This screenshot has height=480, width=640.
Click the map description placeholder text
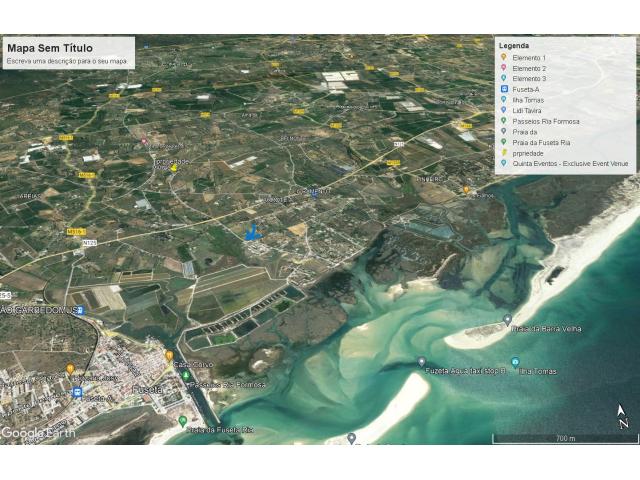(x=67, y=61)
